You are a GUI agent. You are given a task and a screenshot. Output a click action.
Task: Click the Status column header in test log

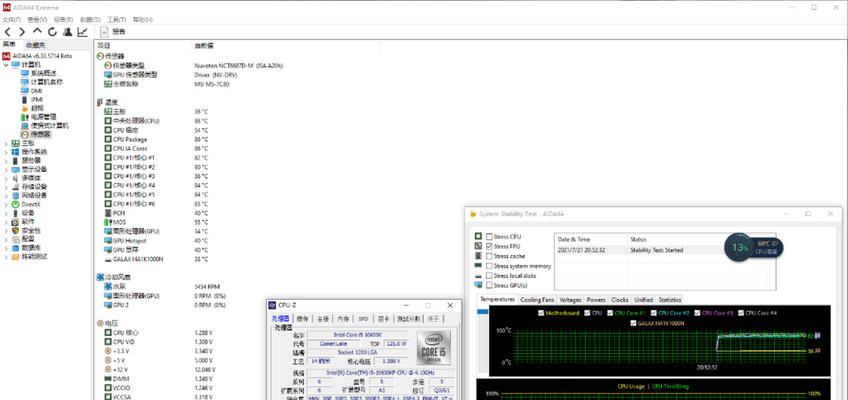point(639,239)
